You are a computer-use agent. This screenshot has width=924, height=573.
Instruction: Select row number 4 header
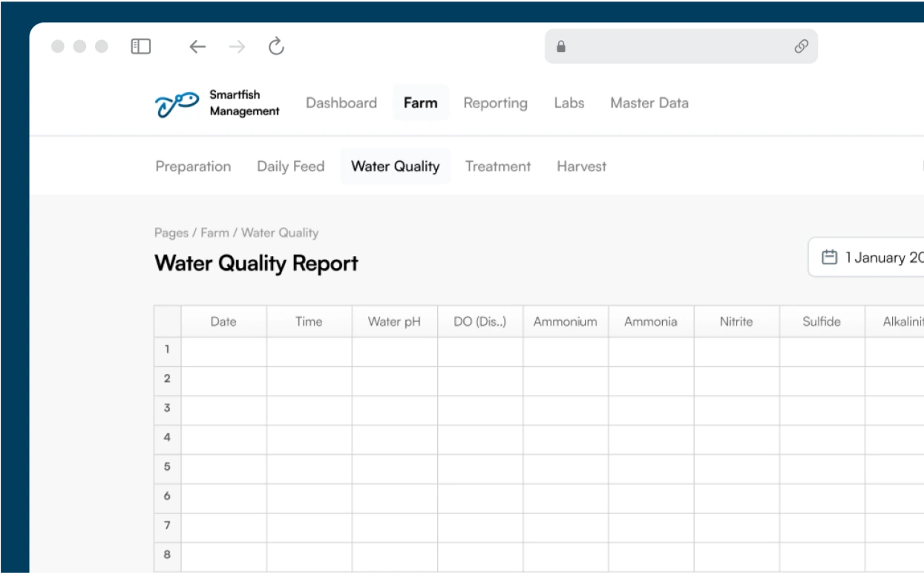tap(167, 439)
